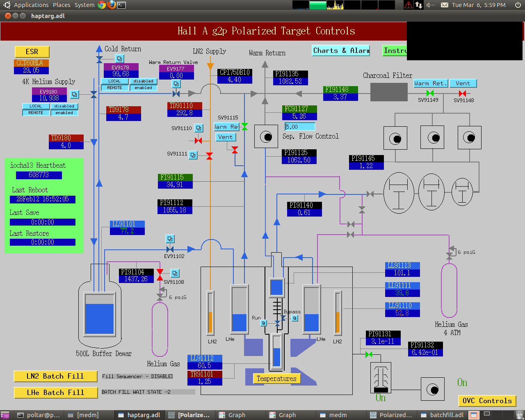Click the red SV91110 valve symbol
The image size is (525, 420).
point(199,141)
